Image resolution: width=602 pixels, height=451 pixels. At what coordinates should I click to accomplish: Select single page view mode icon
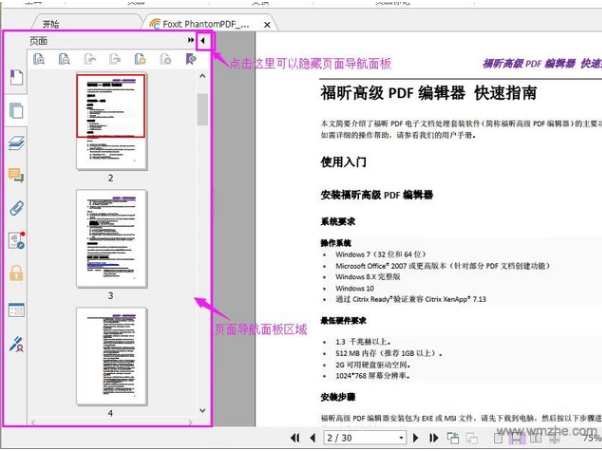point(499,438)
